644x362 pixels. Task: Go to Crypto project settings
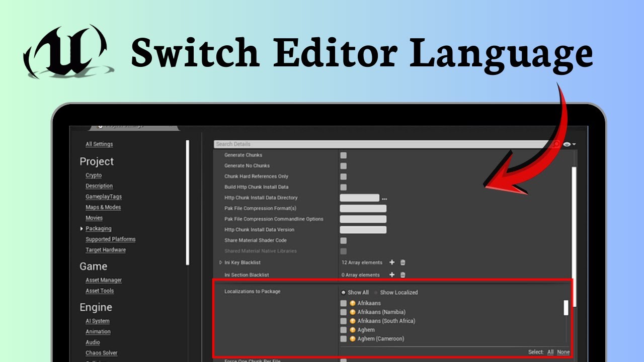click(x=94, y=175)
